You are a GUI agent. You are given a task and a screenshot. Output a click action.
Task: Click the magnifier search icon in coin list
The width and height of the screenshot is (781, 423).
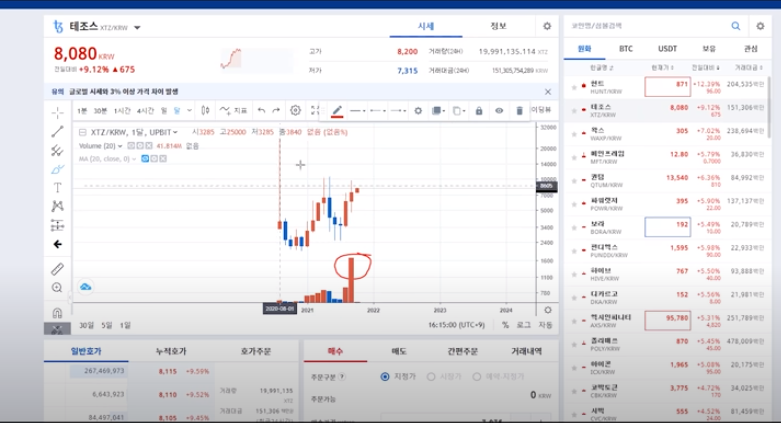click(736, 26)
